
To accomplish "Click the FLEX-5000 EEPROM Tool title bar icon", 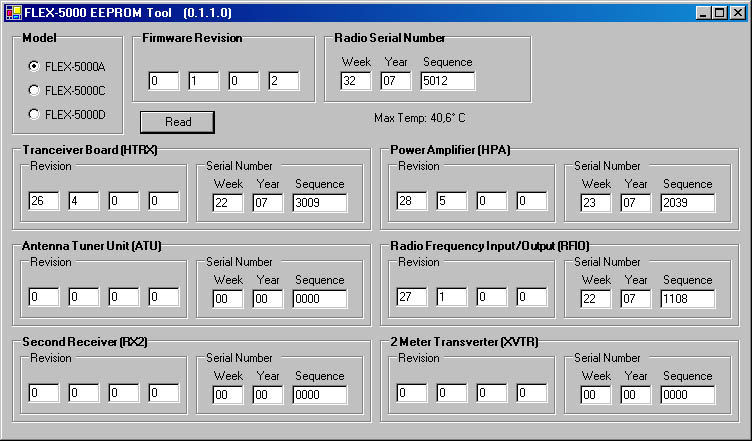I will pos(13,12).
